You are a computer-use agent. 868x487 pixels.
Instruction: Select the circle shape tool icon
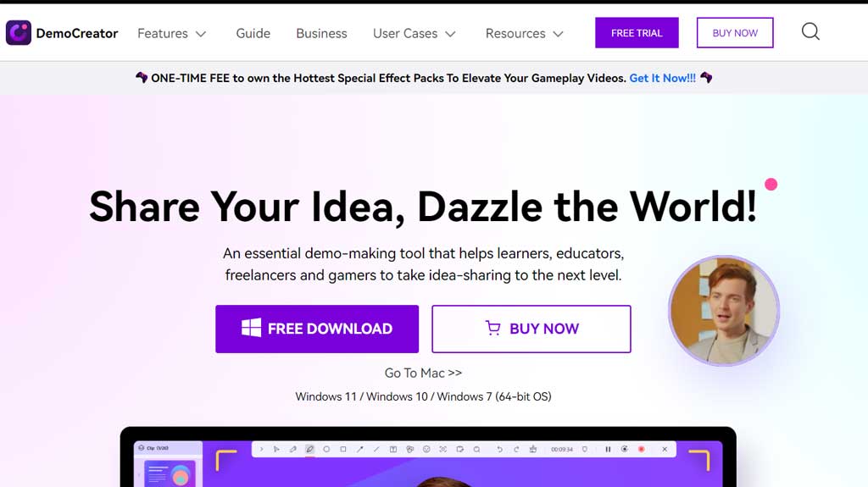click(326, 450)
